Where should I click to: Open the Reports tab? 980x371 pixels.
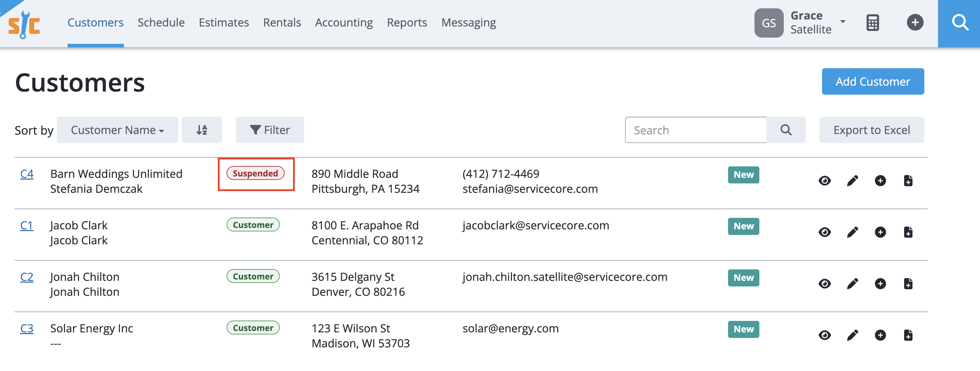tap(407, 23)
